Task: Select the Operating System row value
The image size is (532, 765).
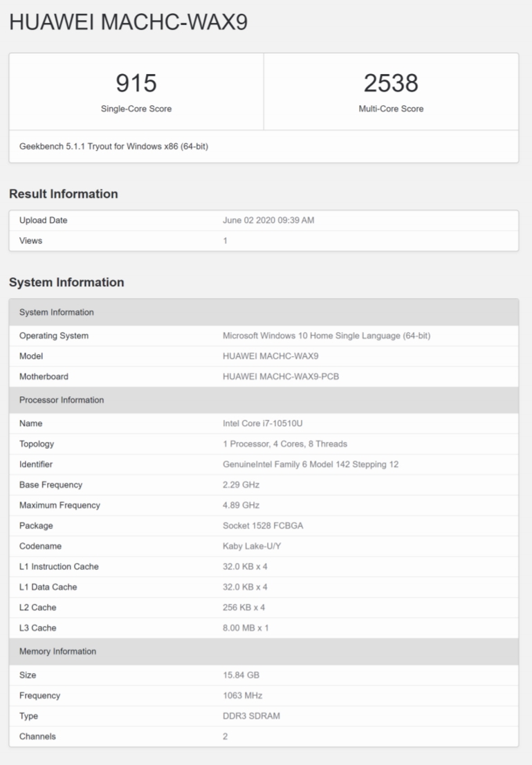Action: click(326, 335)
